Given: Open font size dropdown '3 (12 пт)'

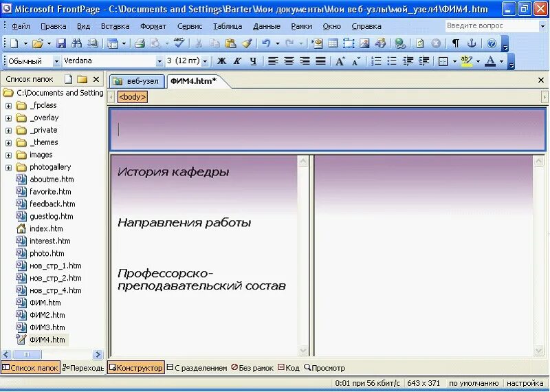Looking at the screenshot, I should [x=205, y=61].
